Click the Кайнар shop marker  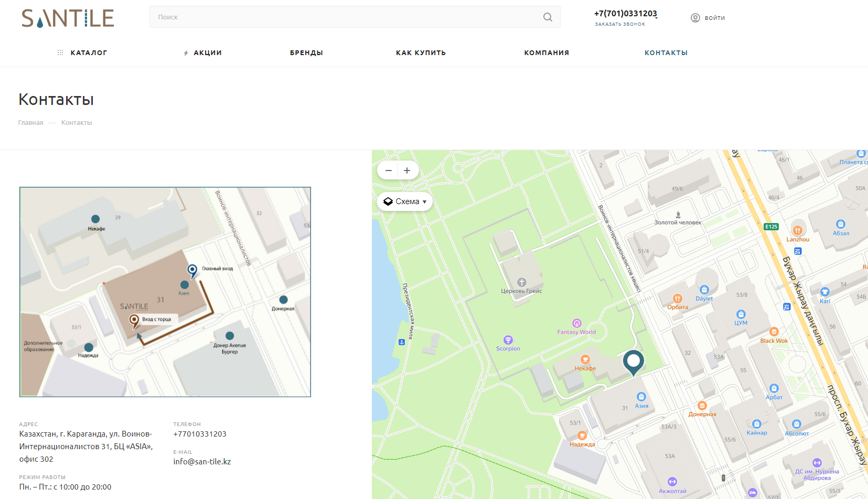757,424
